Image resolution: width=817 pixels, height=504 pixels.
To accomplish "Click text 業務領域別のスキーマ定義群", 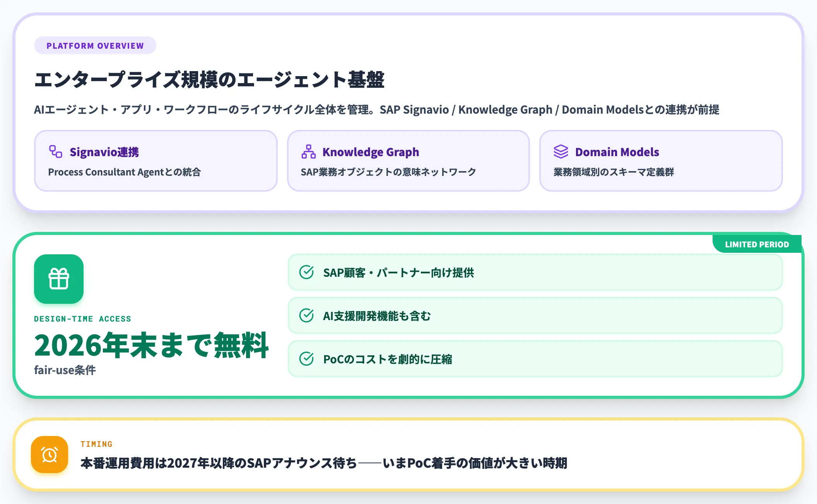I will pos(614,172).
